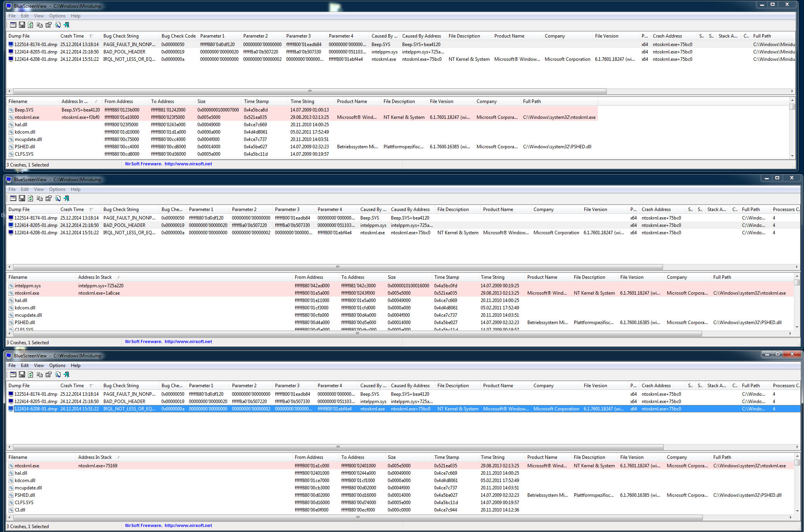Click the Find icon in middle window toolbar
The height and width of the screenshot is (532, 804).
[57, 198]
